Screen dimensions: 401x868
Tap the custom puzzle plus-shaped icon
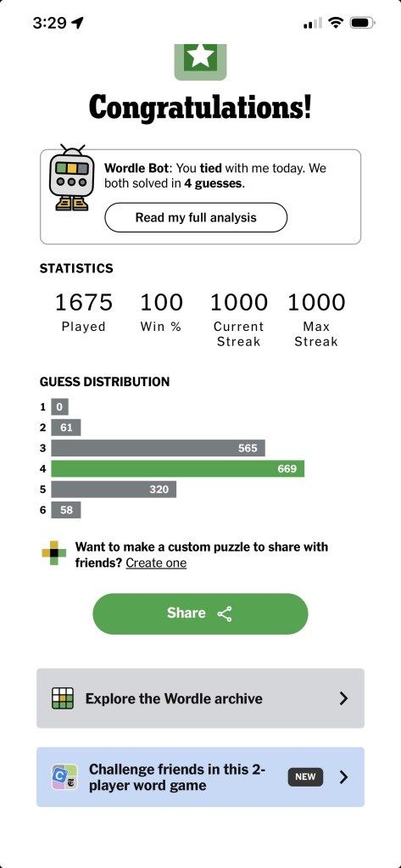click(x=53, y=553)
